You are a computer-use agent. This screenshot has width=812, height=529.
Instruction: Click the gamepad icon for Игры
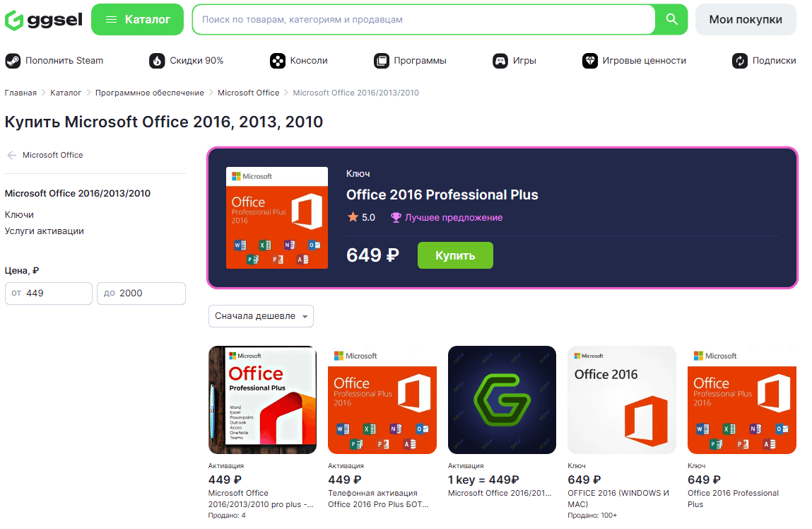(500, 61)
